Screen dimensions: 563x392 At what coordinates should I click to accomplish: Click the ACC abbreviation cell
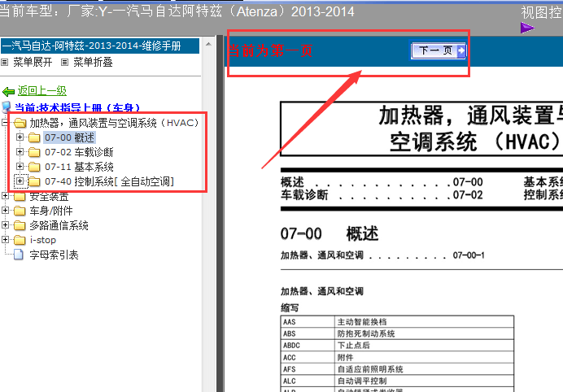pyautogui.click(x=308, y=357)
